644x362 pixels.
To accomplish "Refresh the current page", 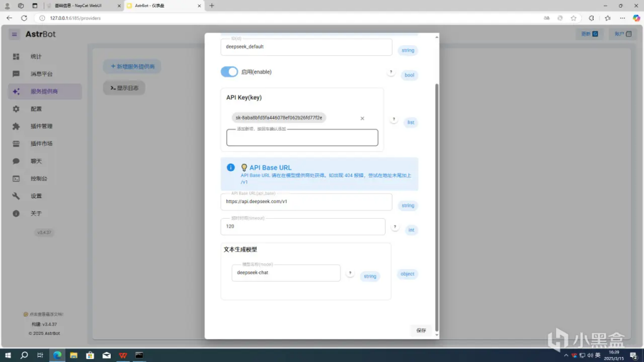I will click(25, 18).
